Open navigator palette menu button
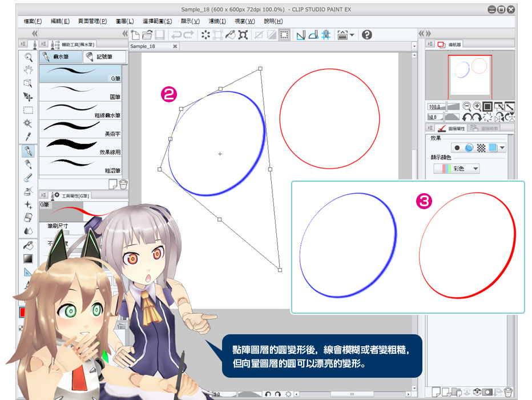This screenshot has height=400, width=532. tap(430, 44)
